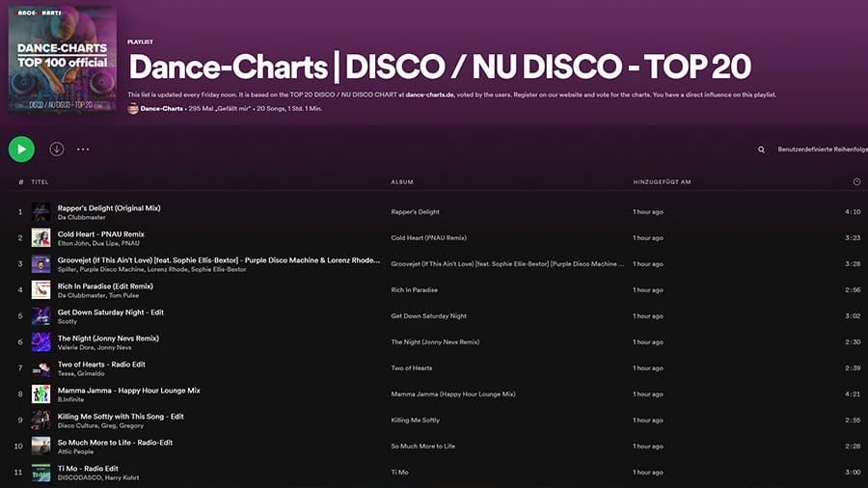868x488 pixels.
Task: Open the Get Down Saturday Night album
Action: [x=428, y=316]
